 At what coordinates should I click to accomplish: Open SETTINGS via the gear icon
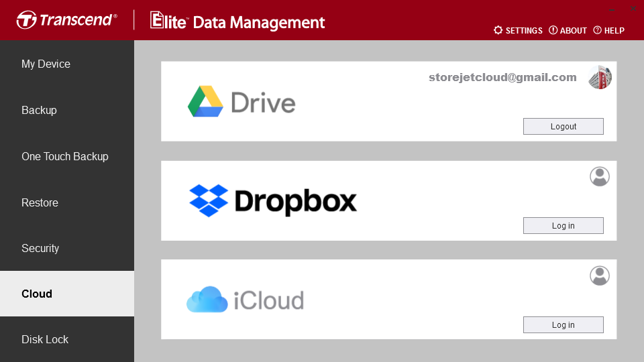(498, 30)
